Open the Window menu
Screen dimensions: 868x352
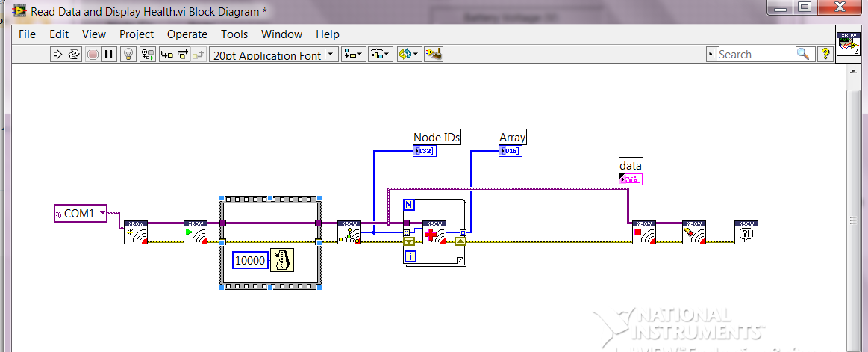point(282,34)
